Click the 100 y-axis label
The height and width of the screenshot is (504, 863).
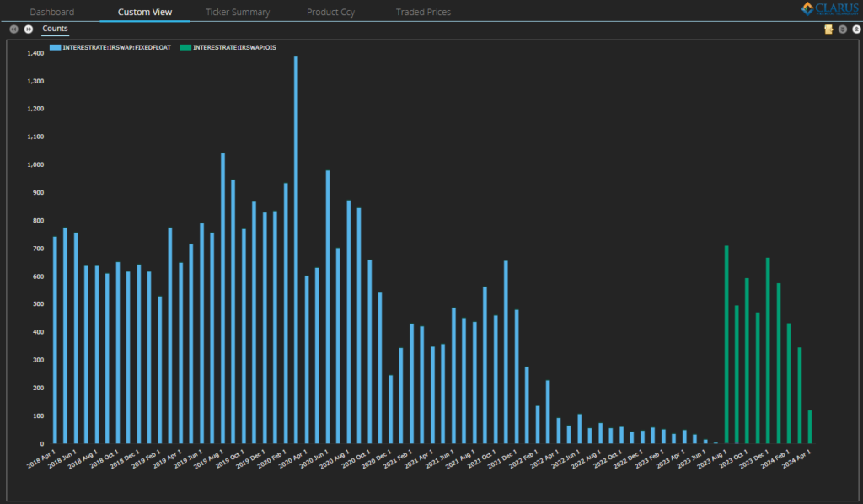[x=39, y=416]
